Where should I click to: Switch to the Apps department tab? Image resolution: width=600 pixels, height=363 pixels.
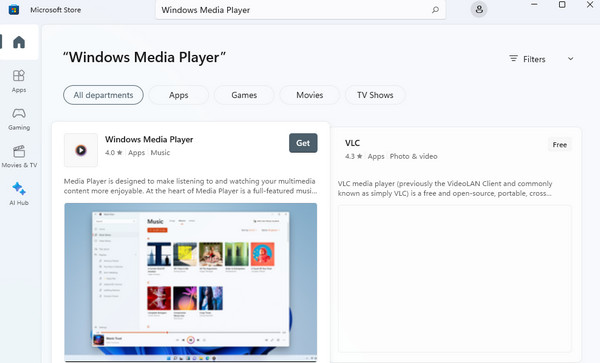coord(179,95)
